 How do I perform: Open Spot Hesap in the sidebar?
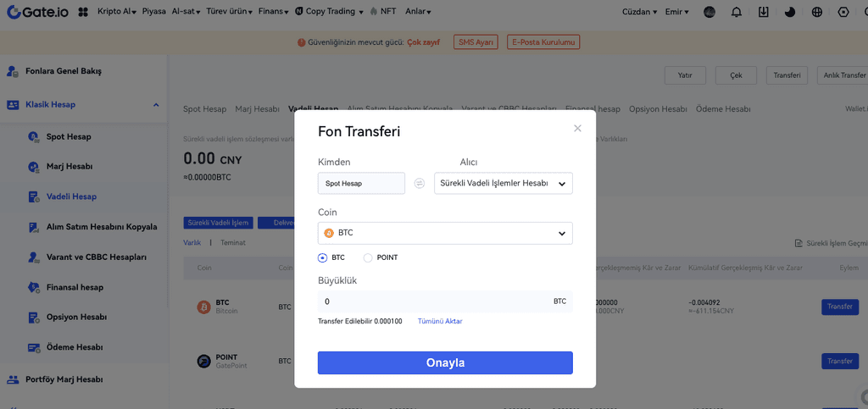tap(69, 136)
